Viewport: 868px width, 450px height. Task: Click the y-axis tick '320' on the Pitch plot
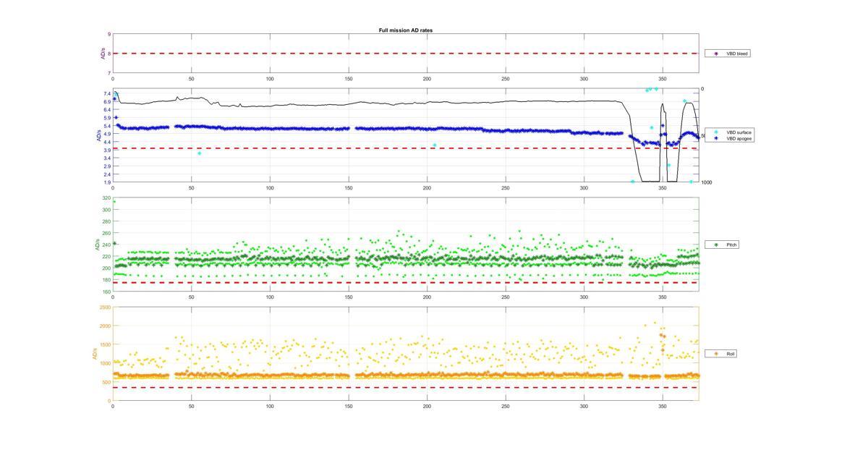pos(107,198)
